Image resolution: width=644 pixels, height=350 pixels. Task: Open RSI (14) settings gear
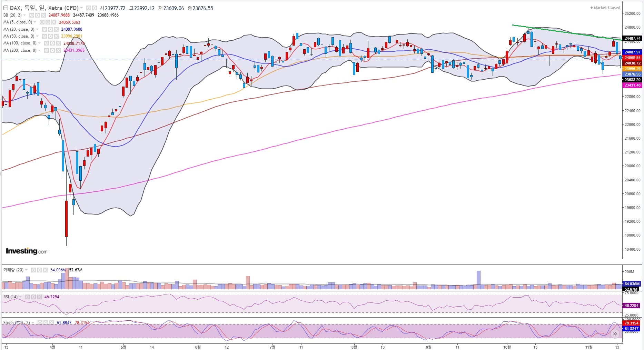(x=33, y=297)
